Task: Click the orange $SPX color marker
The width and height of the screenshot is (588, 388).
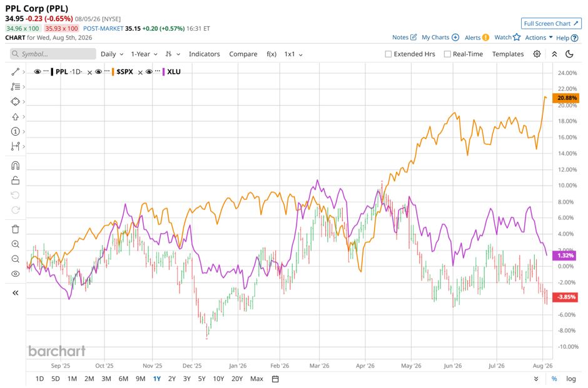Action: coord(113,71)
